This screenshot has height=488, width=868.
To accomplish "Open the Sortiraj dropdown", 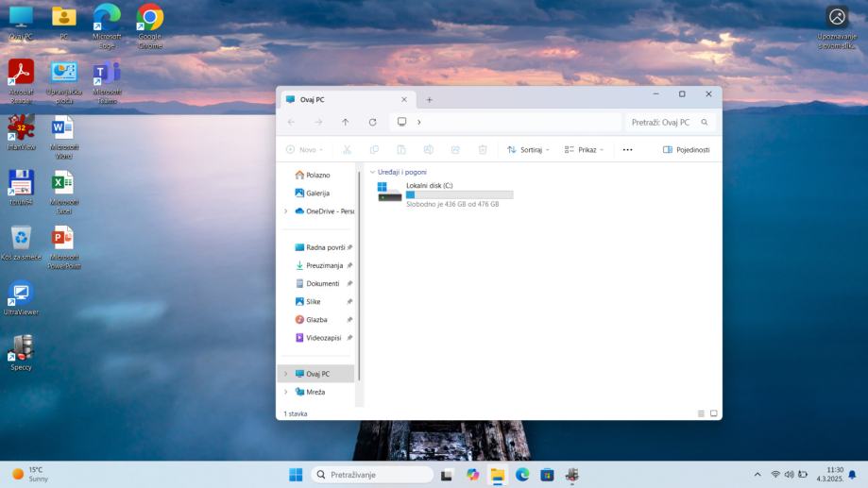I will coord(529,149).
